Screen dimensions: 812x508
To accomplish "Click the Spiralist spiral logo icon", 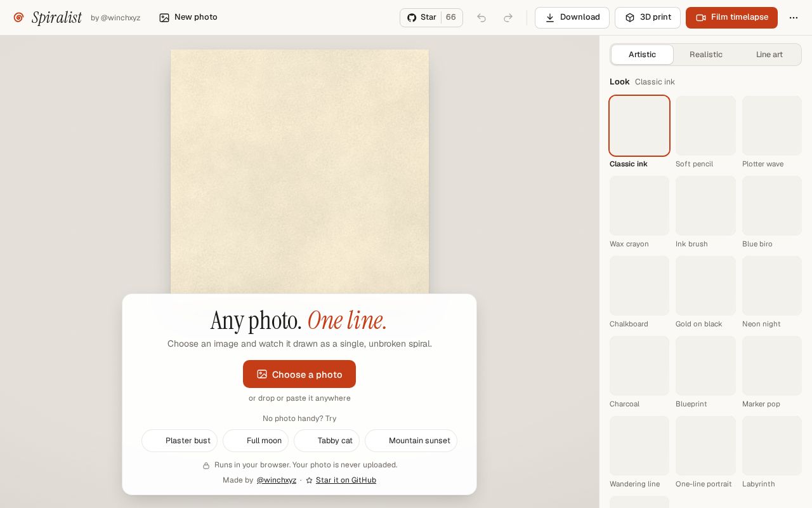I will coord(18,18).
